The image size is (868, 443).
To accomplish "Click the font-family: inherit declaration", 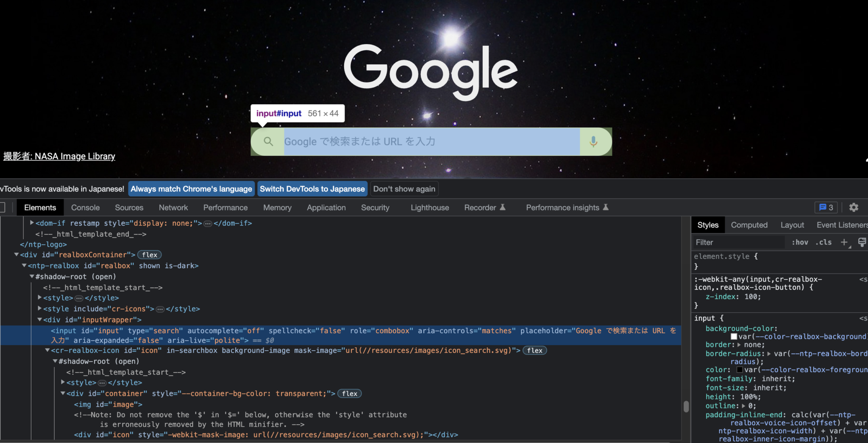I will 750,379.
